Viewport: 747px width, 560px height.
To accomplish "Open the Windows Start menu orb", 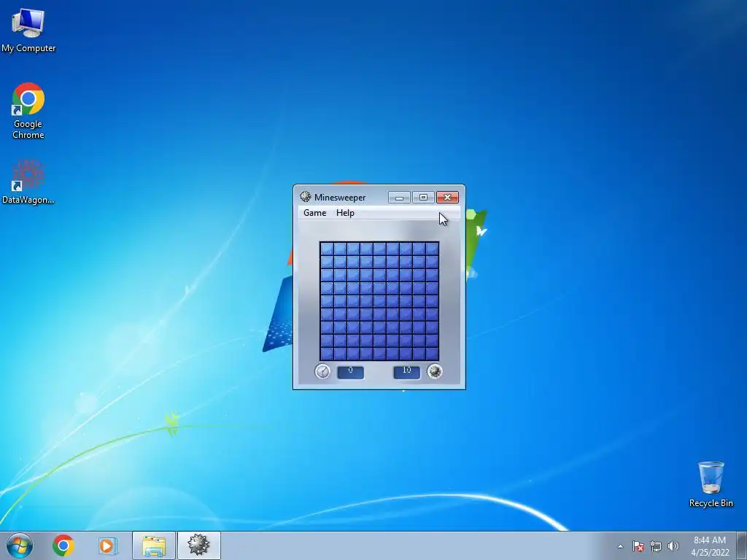I will click(x=20, y=545).
